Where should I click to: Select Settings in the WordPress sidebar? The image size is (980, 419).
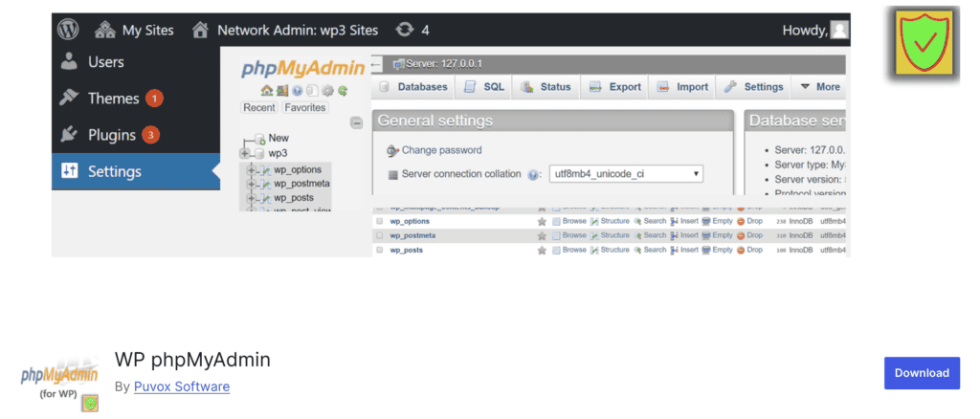[136, 171]
